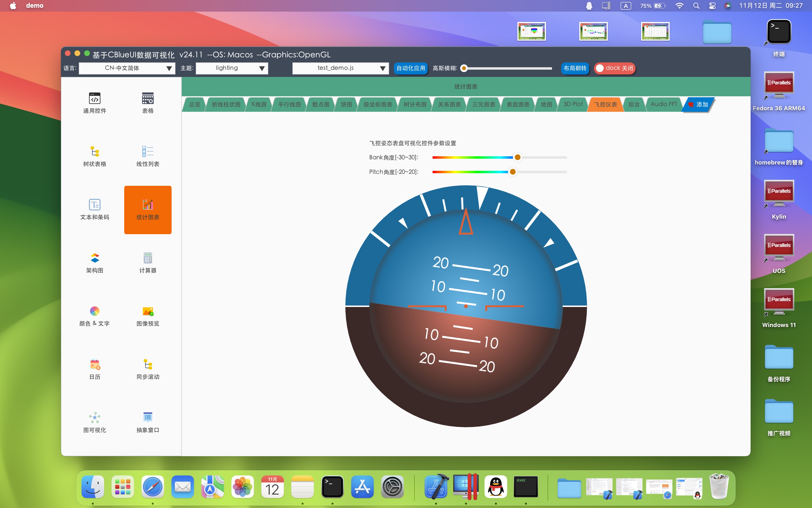Switch to the 地图 tab
Viewport: 812px width, 508px height.
(x=547, y=105)
